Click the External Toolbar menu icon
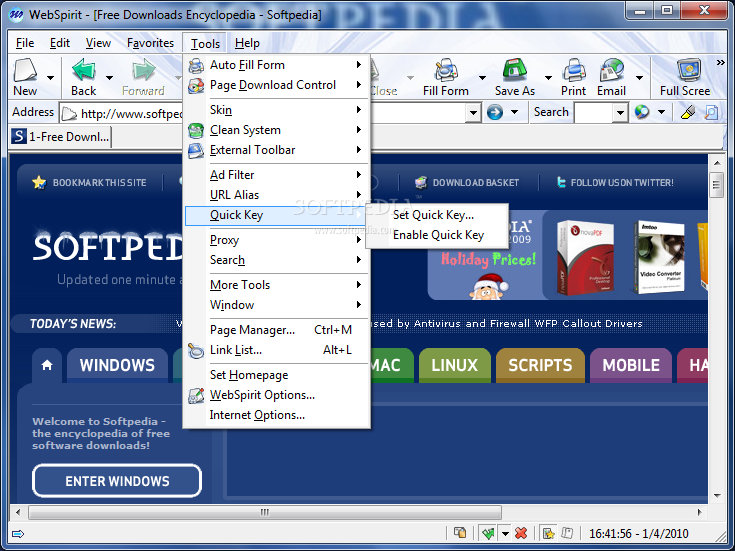Viewport: 735px width, 551px height. [196, 150]
